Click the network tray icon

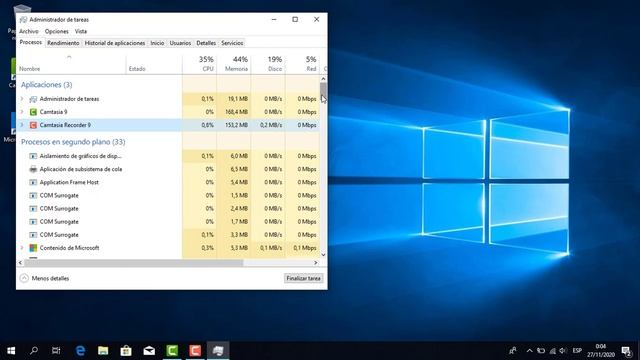point(553,351)
